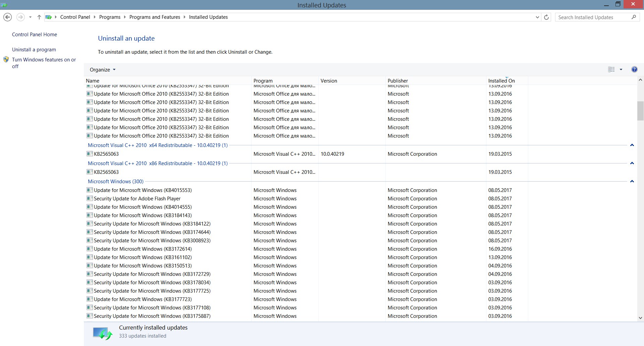Screen dimensions: 644x346
Task: Click icon of Security Update KB3178034
Action: point(90,282)
